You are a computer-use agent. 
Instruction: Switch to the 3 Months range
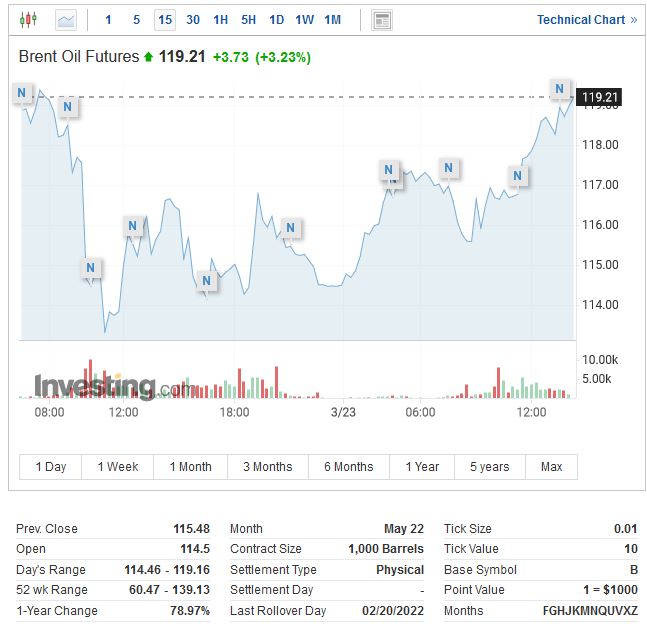[x=268, y=467]
